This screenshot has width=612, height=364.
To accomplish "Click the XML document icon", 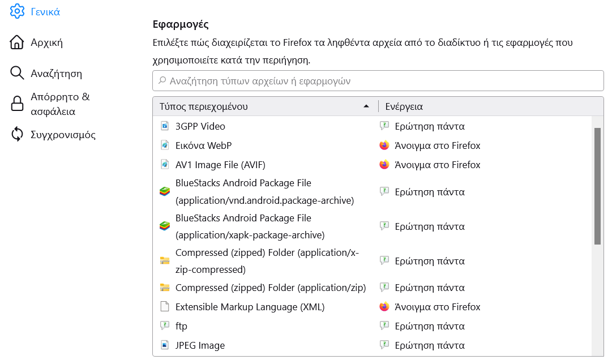I will 165,307.
